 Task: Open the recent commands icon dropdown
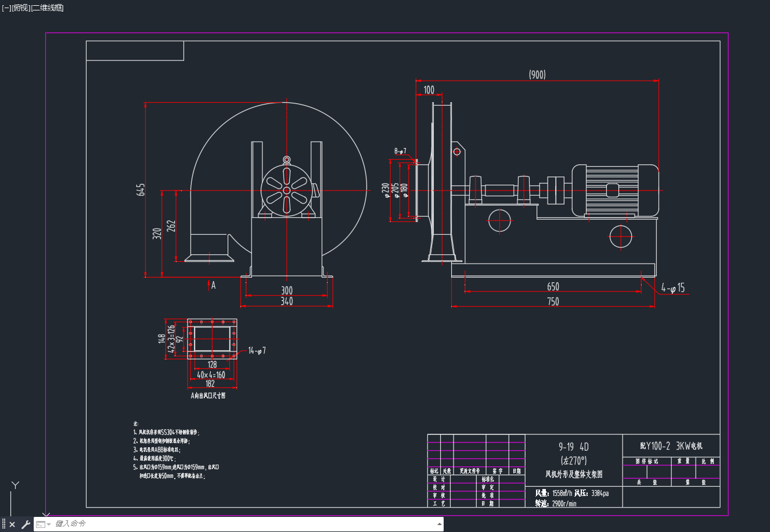(x=43, y=524)
